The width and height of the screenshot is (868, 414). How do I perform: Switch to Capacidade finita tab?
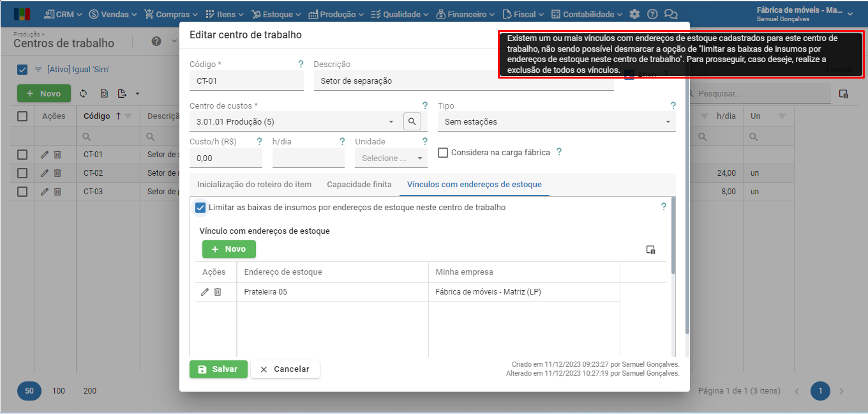359,184
